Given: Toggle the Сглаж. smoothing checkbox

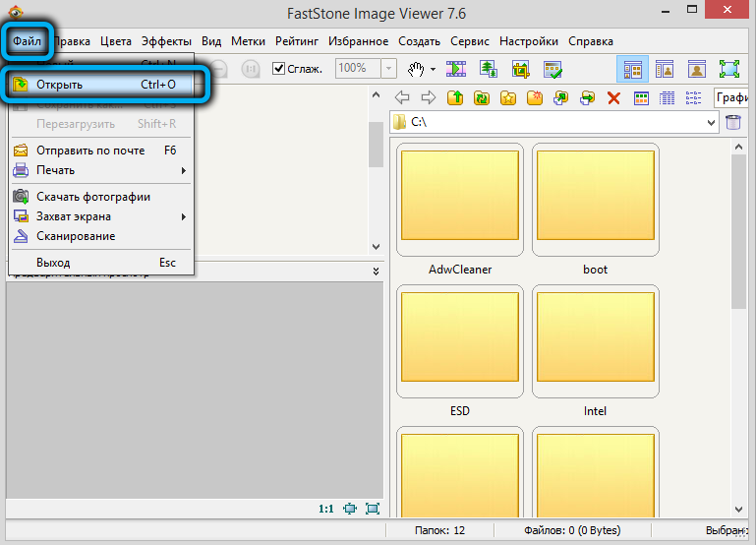Looking at the screenshot, I should point(279,69).
